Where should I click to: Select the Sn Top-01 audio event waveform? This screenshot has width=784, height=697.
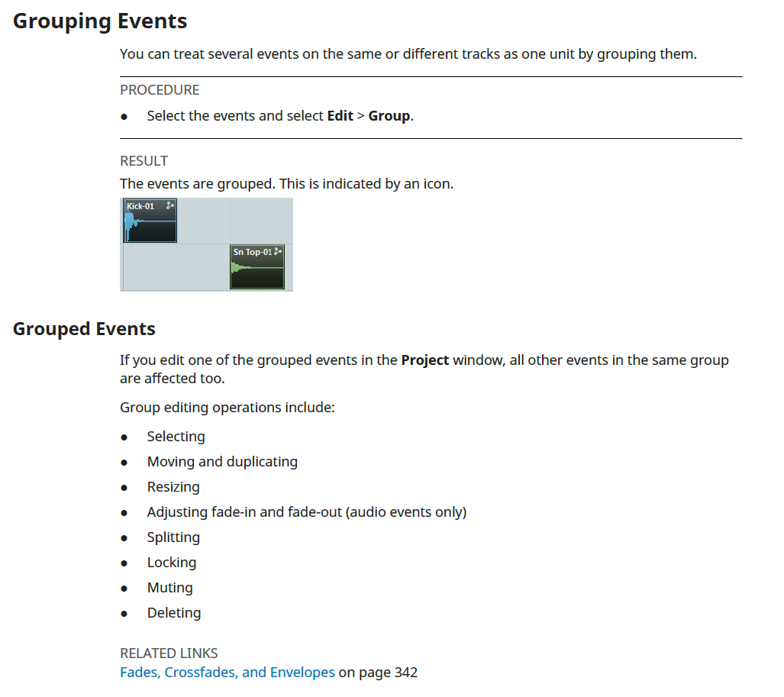click(256, 272)
